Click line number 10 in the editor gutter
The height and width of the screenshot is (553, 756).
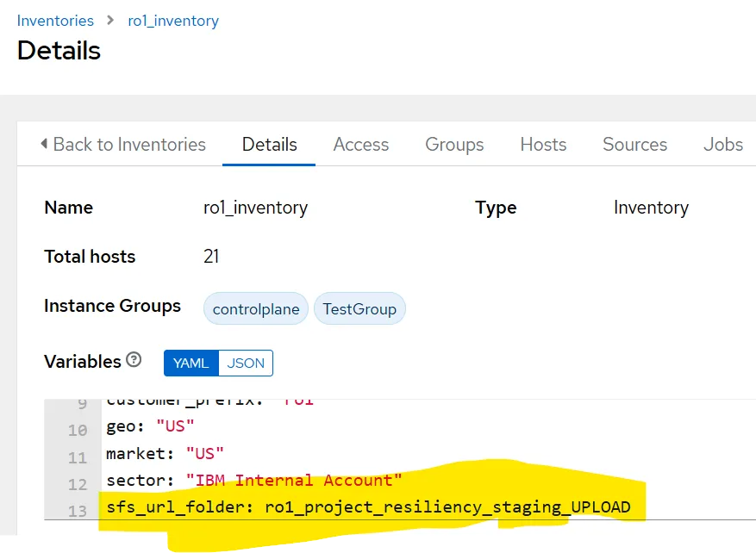click(78, 430)
